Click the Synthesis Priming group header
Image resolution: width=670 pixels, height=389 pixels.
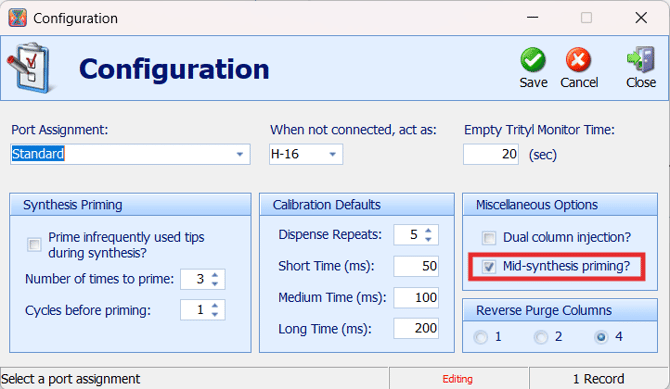[x=130, y=205]
